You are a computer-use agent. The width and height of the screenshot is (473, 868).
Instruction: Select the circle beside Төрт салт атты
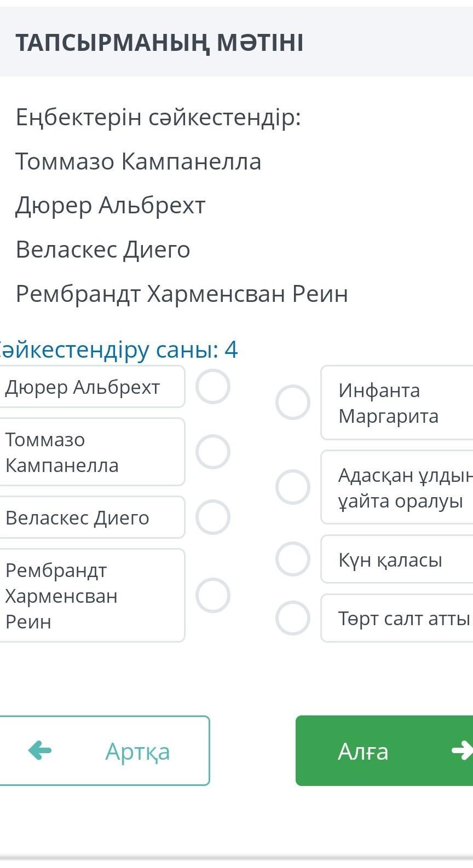[293, 618]
